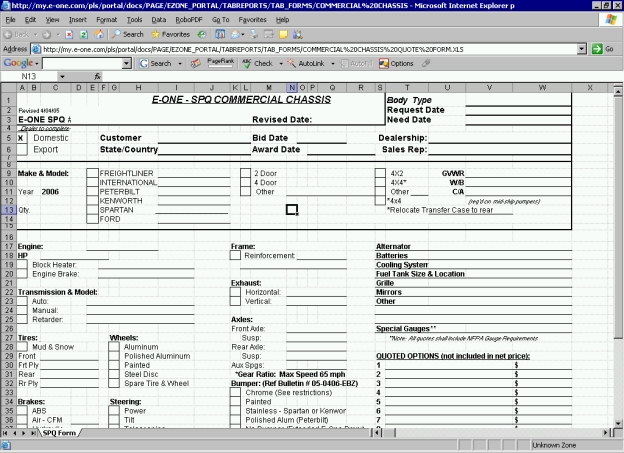This screenshot has width=624, height=453.
Task: Check the Export checkbox
Action: point(22,150)
